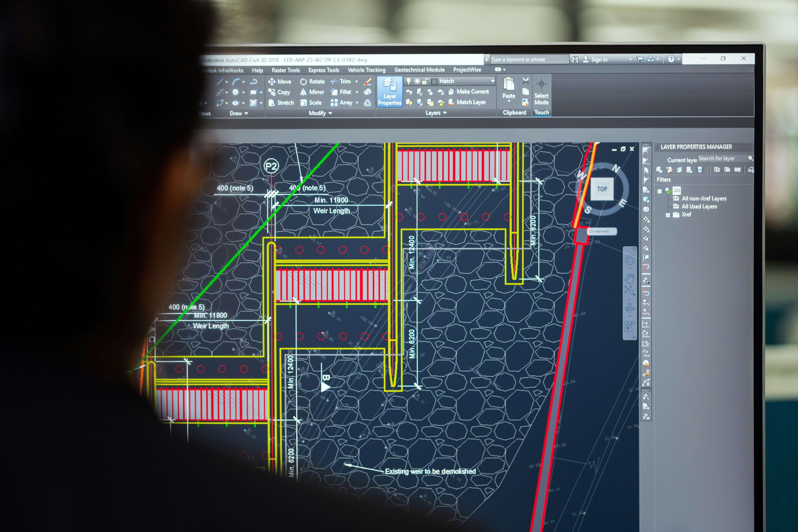The image size is (798, 532).
Task: Open the Raster Tools menu tab
Action: pyautogui.click(x=283, y=71)
